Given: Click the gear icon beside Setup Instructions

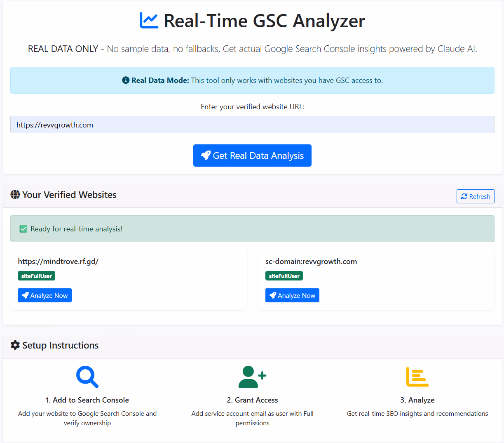Looking at the screenshot, I should tap(15, 345).
